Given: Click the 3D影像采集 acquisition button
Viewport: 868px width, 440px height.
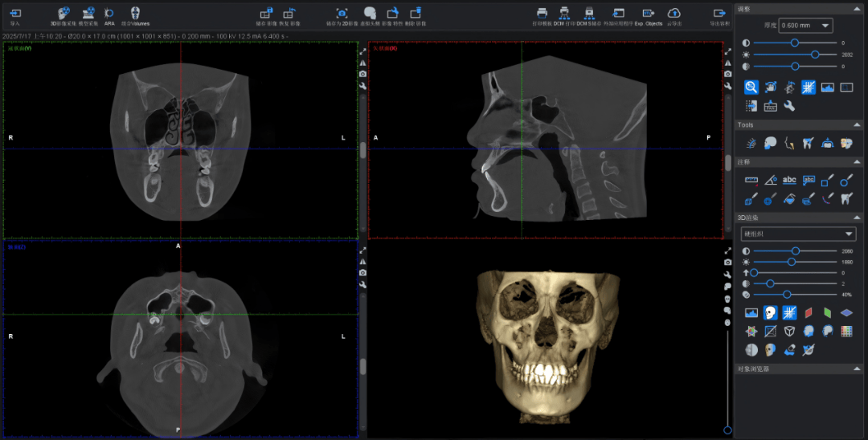Looking at the screenshot, I should [64, 14].
